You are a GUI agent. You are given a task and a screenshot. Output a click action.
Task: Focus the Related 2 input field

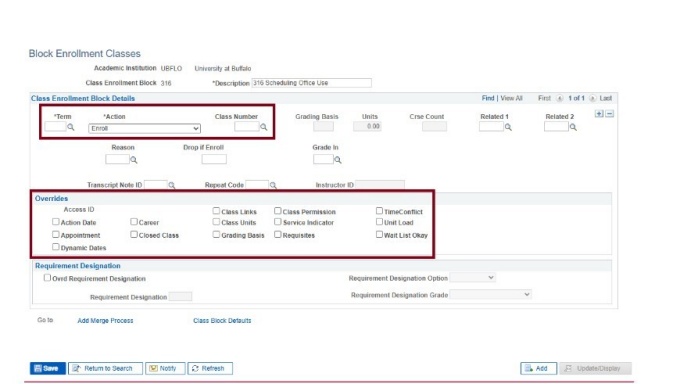(556, 127)
